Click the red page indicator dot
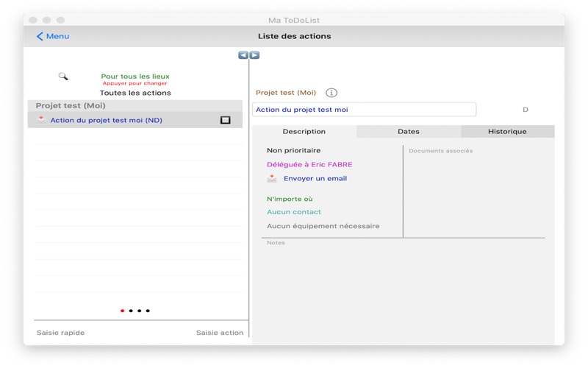Viewport: 588px width, 368px height. click(122, 311)
